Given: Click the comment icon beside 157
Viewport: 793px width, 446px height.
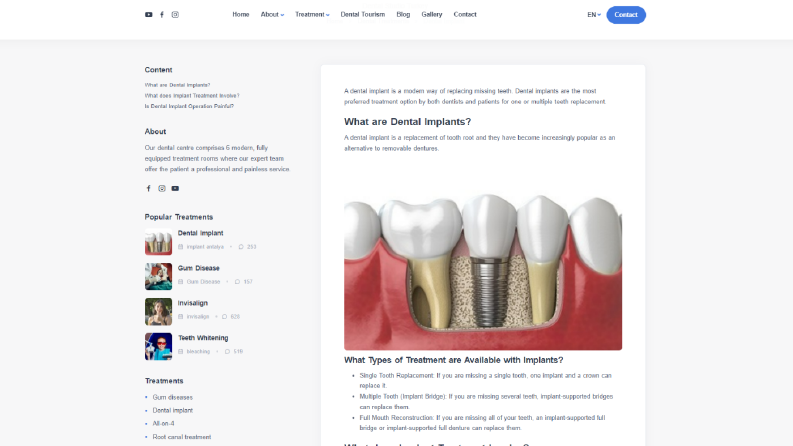Looking at the screenshot, I should [x=237, y=282].
